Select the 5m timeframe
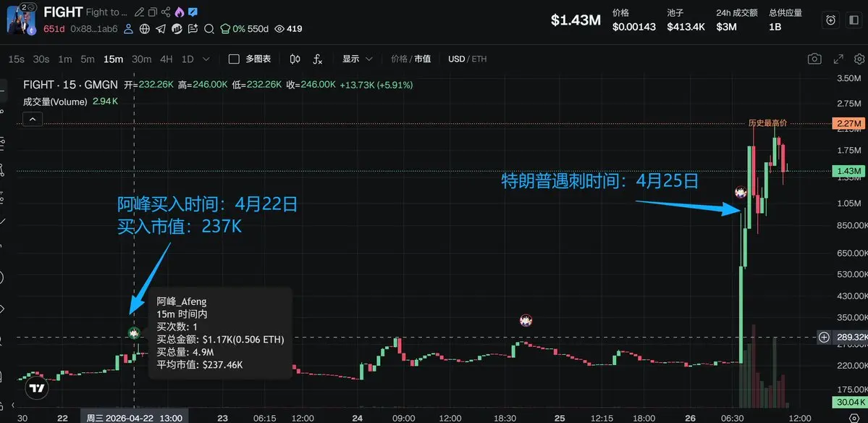This screenshot has width=868, height=423. pyautogui.click(x=88, y=59)
